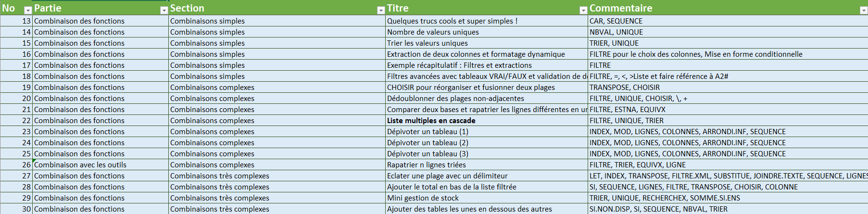The height and width of the screenshot is (214, 868).
Task: Select the 'Nombre de valeurs uniques' cell
Action: coord(487,32)
